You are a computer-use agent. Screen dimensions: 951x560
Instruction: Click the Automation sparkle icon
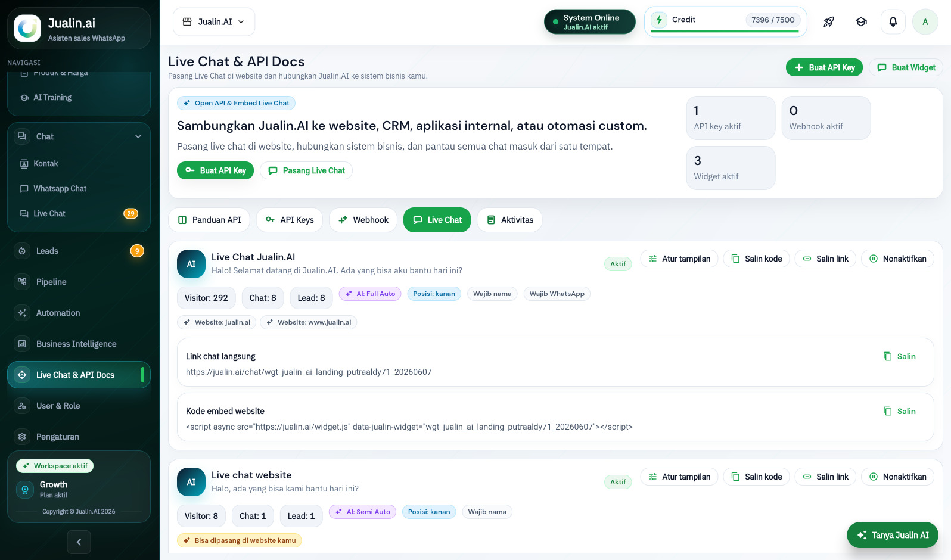[x=22, y=313]
